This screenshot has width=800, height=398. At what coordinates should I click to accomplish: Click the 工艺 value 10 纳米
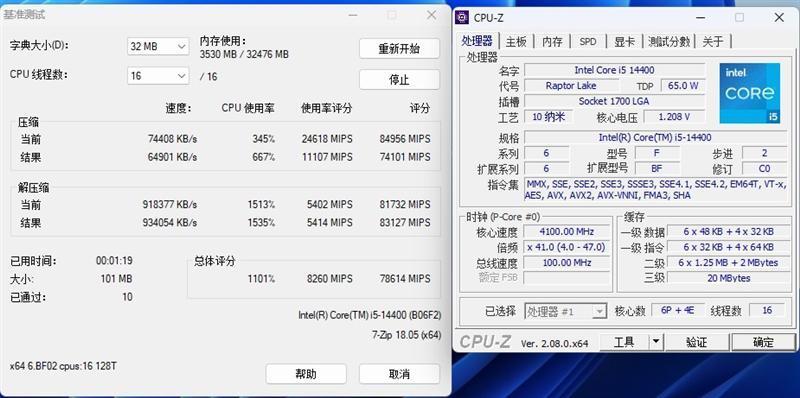[548, 117]
